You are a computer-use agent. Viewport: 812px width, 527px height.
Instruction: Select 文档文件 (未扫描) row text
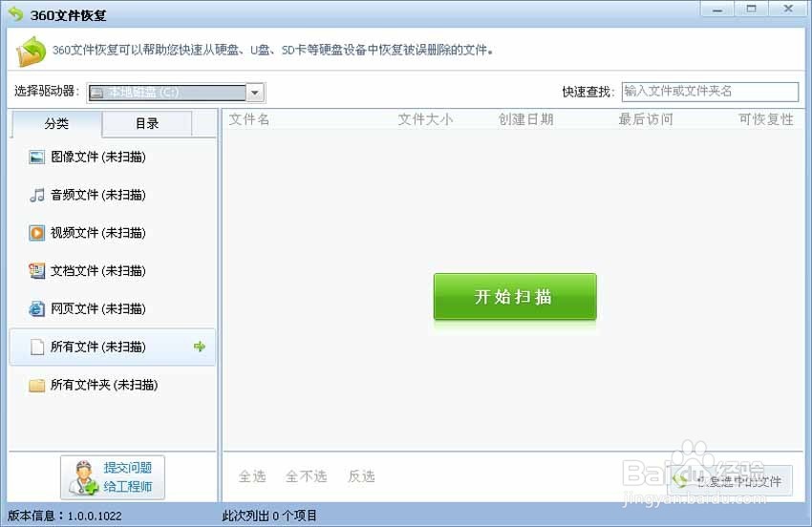click(97, 271)
